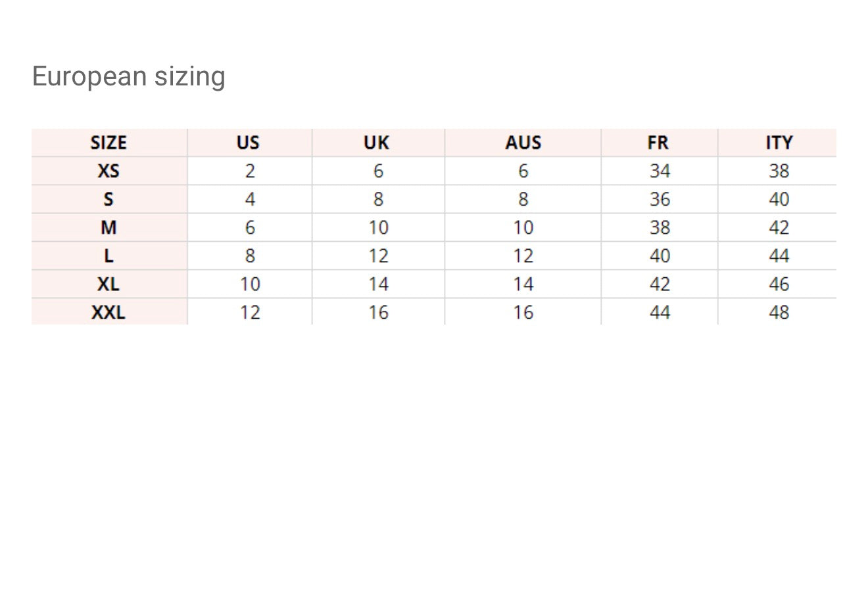Click the L size row label
868x592 pixels.
[x=108, y=256]
